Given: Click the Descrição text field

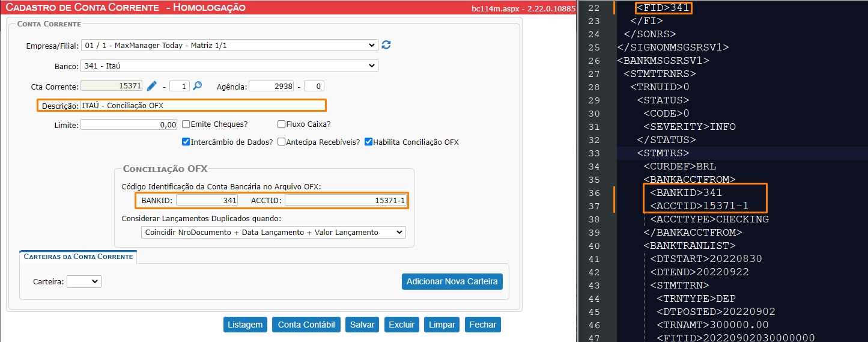Looking at the screenshot, I should 202,105.
